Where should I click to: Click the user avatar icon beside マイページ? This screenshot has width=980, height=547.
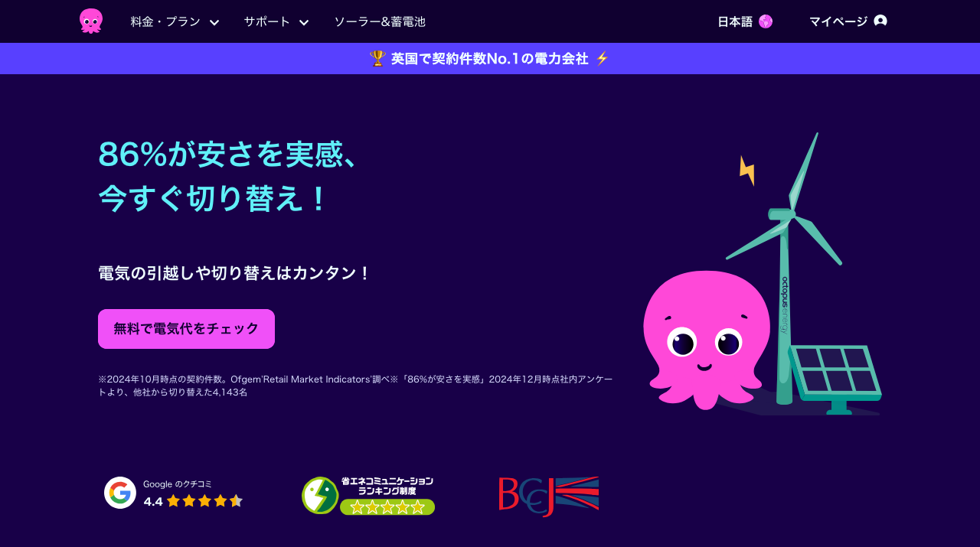click(x=880, y=21)
